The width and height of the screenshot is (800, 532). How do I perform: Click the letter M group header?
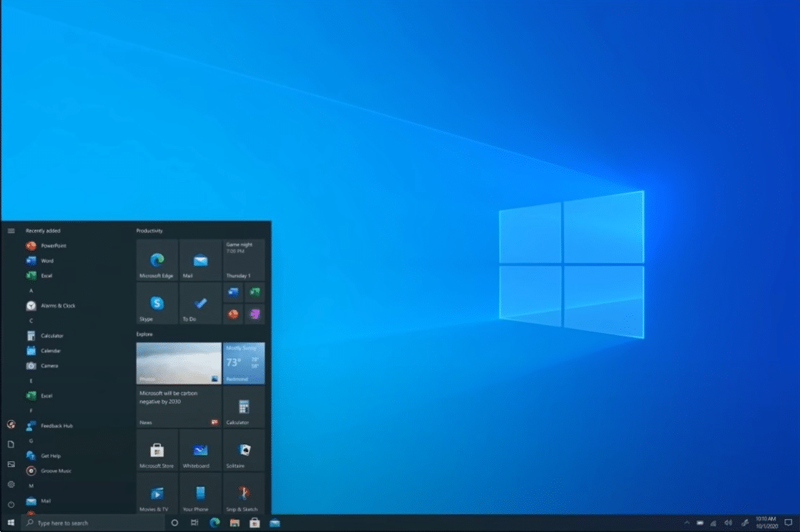[x=31, y=486]
